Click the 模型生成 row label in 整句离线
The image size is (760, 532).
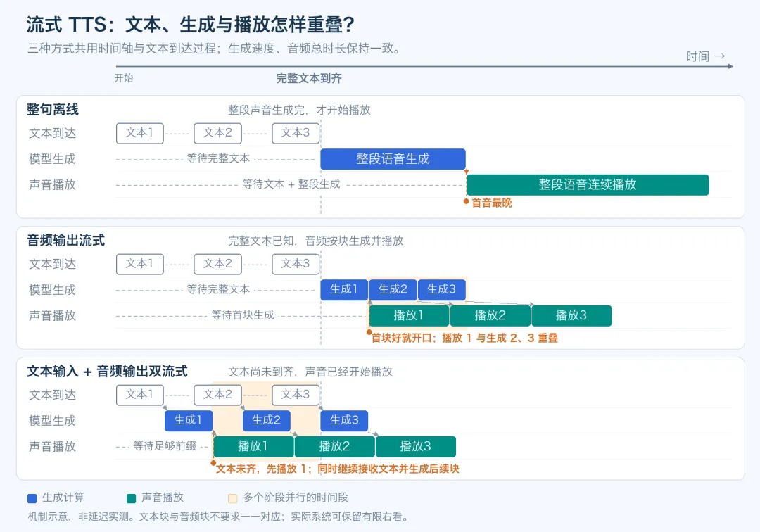(52, 159)
